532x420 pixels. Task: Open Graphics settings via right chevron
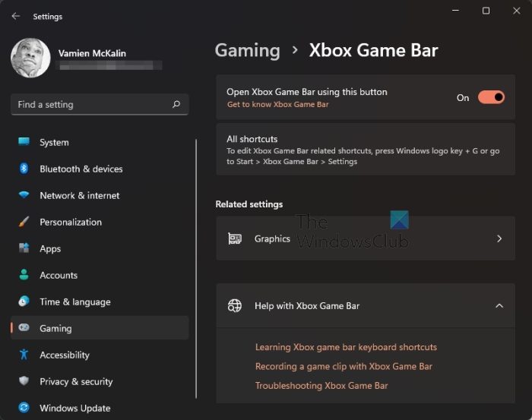point(499,238)
